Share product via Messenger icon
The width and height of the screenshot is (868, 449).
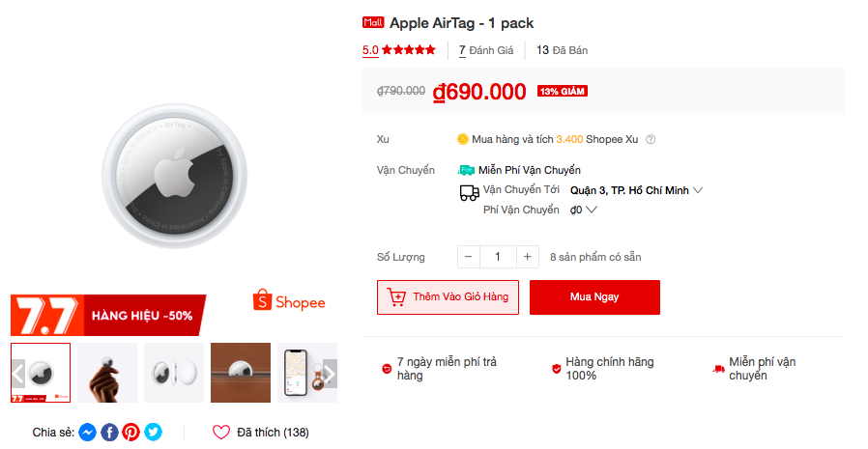(x=87, y=432)
